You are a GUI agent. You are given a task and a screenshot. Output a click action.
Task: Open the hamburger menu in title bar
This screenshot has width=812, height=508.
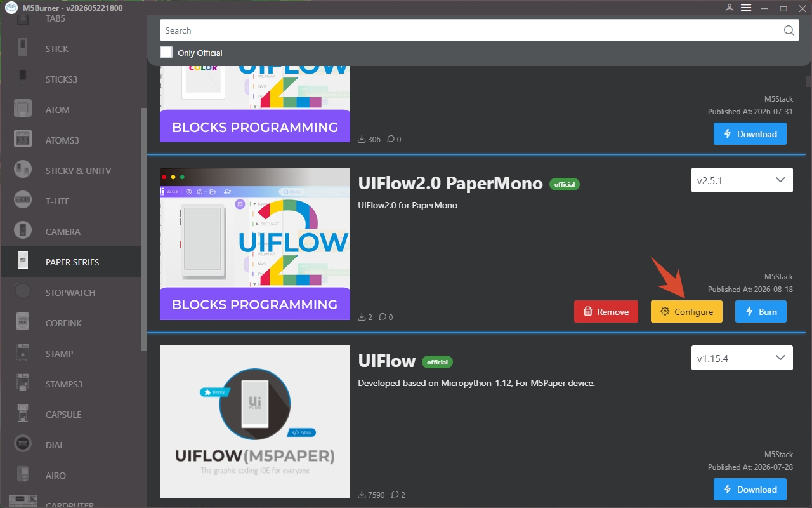point(746,8)
